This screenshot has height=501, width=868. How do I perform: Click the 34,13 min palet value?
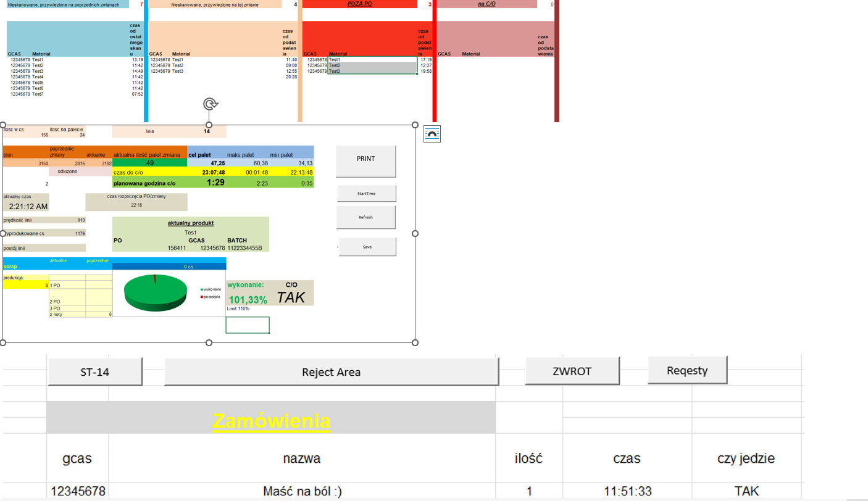click(305, 163)
